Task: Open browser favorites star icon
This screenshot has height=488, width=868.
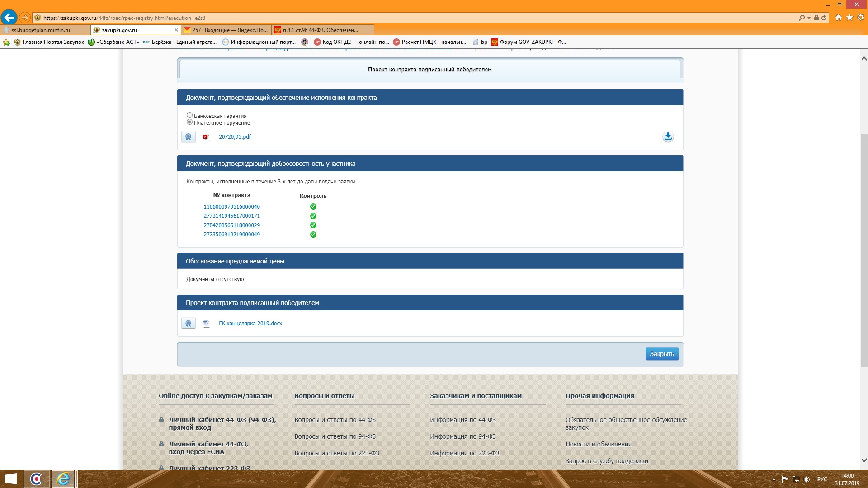Action: (849, 18)
